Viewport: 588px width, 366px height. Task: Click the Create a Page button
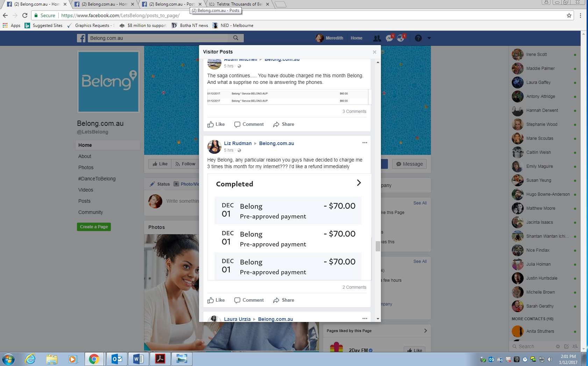point(94,227)
